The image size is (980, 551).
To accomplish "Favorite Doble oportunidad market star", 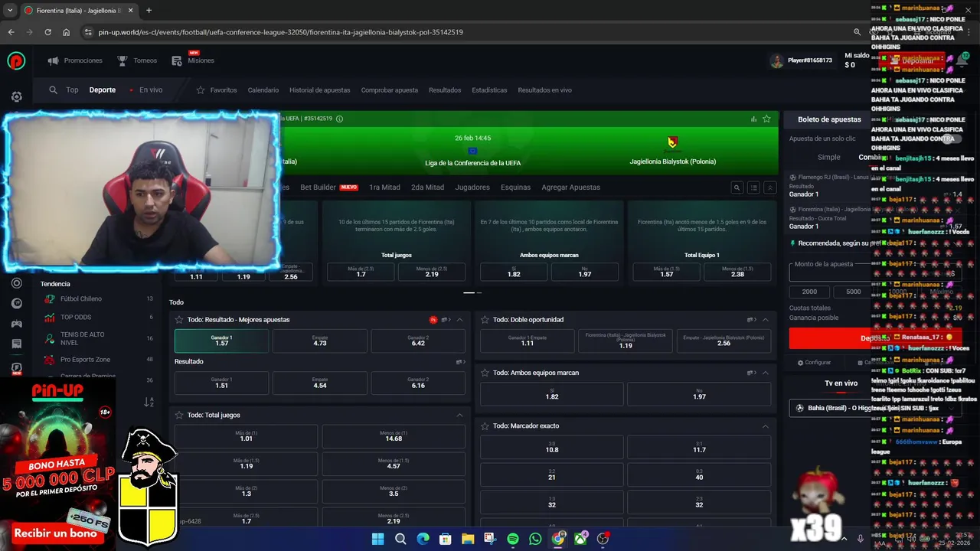I will coord(485,320).
